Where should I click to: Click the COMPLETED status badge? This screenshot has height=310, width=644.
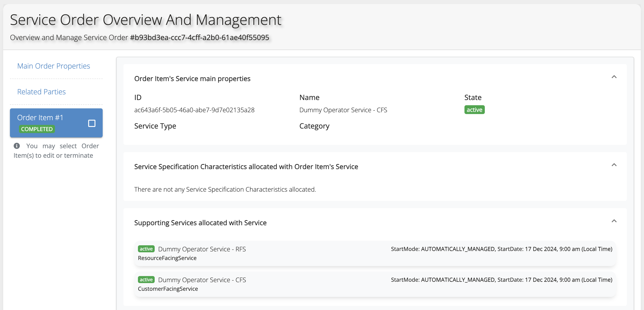[37, 129]
